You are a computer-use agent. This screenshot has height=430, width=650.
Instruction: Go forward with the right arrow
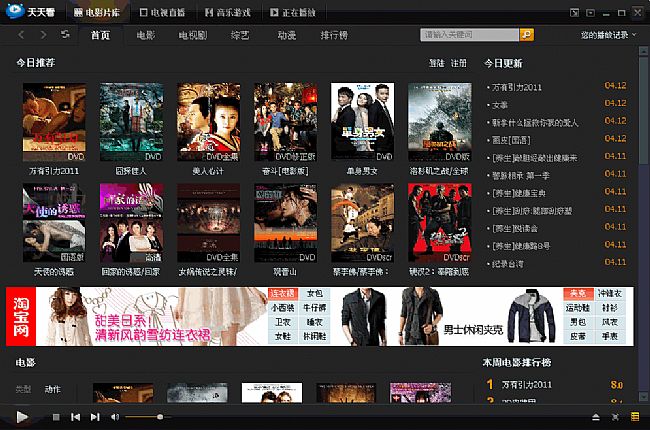(43, 35)
